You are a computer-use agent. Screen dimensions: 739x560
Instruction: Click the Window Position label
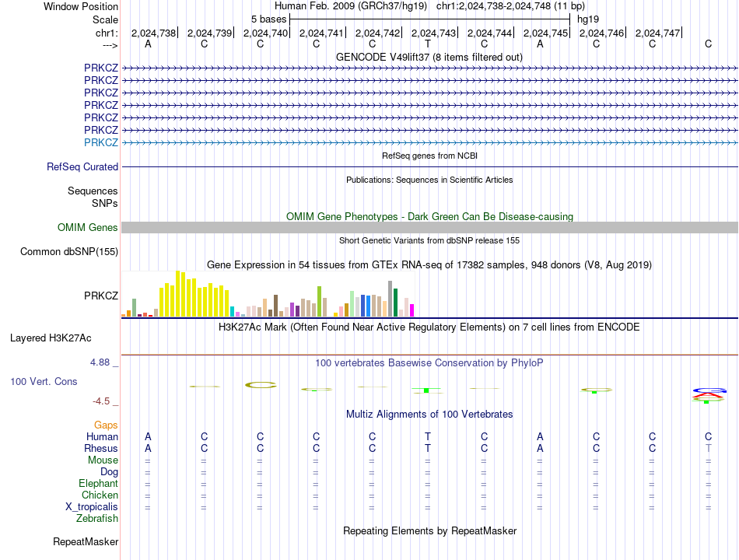pos(81,6)
